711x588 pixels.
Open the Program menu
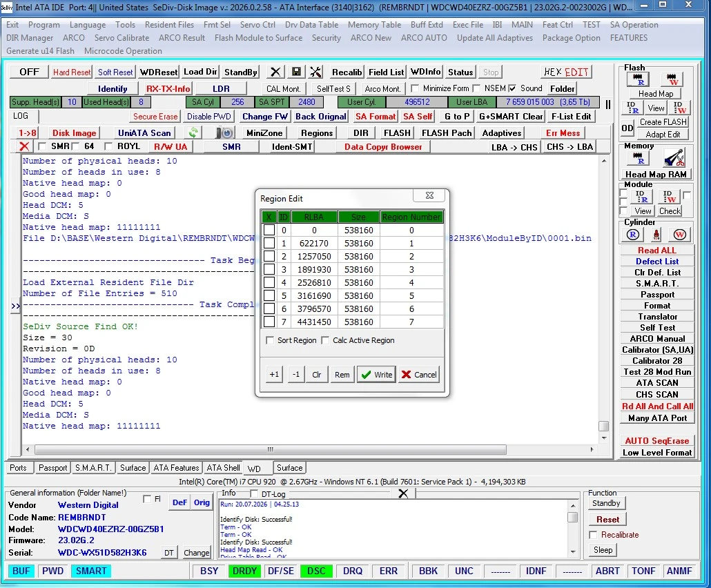coord(43,25)
